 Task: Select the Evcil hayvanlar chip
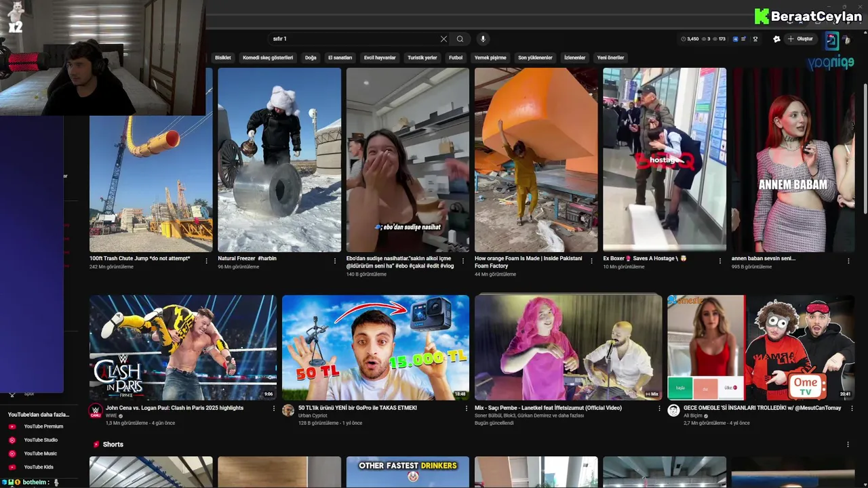pos(380,58)
